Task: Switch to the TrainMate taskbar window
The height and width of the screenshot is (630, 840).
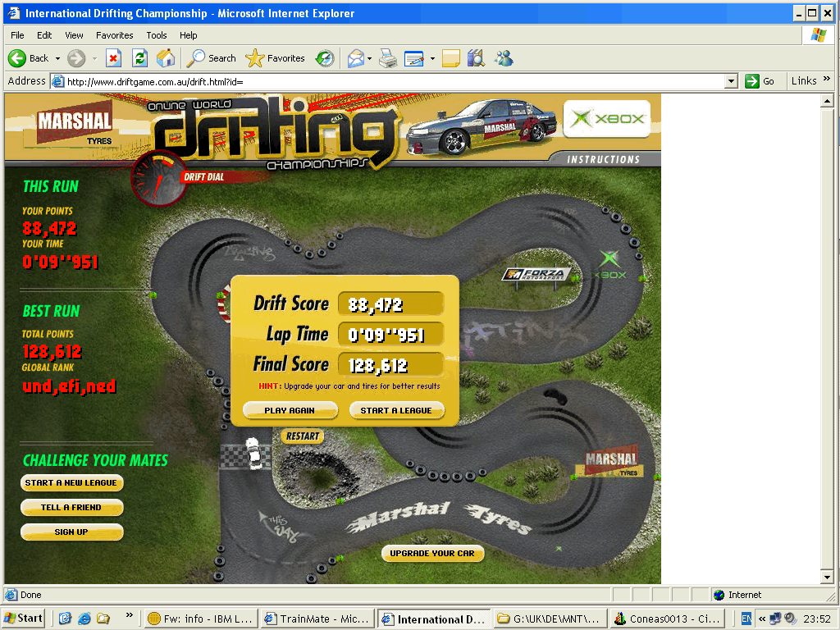Action: 317,619
